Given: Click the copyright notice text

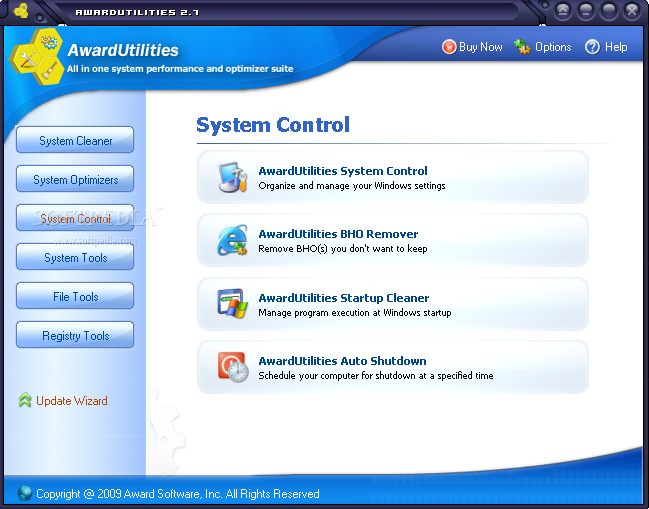Looking at the screenshot, I should point(178,494).
